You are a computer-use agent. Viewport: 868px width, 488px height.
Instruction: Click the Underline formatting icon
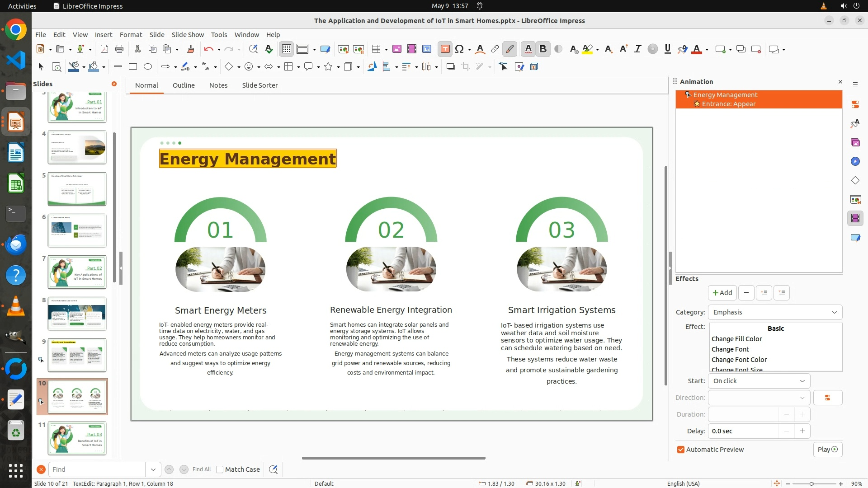[667, 49]
